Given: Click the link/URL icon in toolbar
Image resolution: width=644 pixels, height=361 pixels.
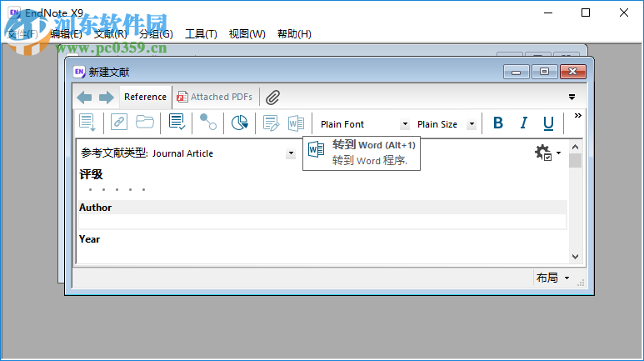Looking at the screenshot, I should point(119,122).
